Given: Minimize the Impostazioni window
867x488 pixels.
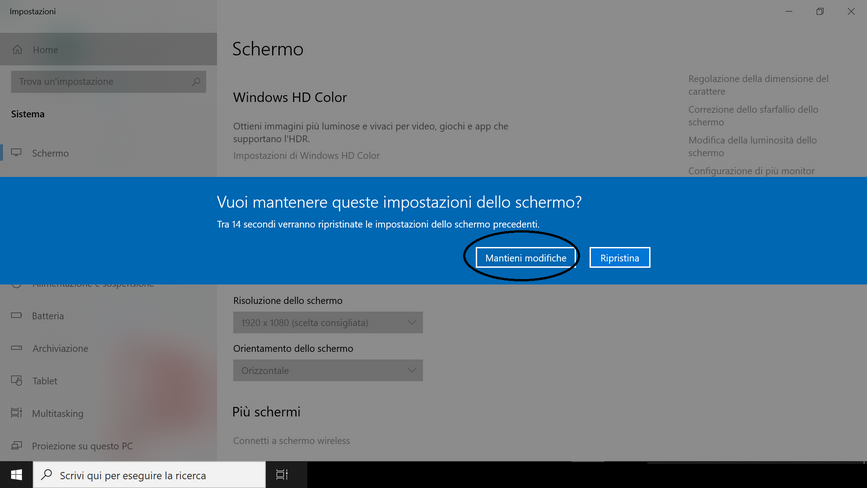Looking at the screenshot, I should point(789,11).
